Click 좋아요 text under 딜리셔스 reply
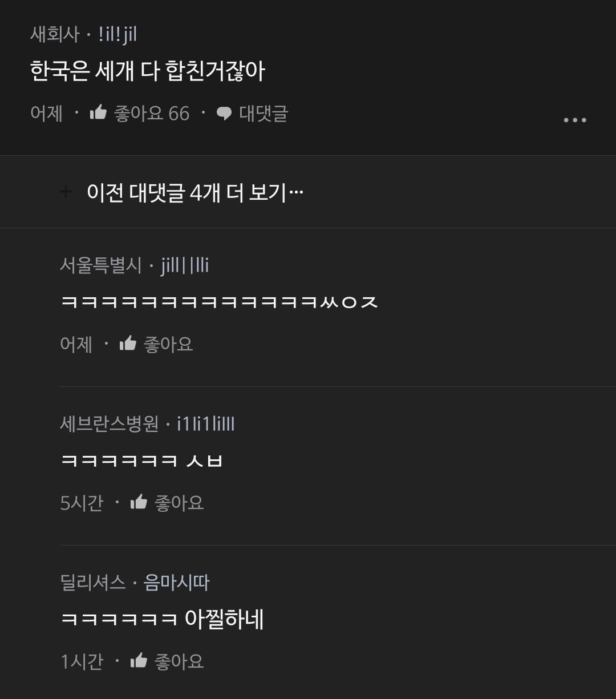This screenshot has height=699, width=616. click(x=179, y=661)
